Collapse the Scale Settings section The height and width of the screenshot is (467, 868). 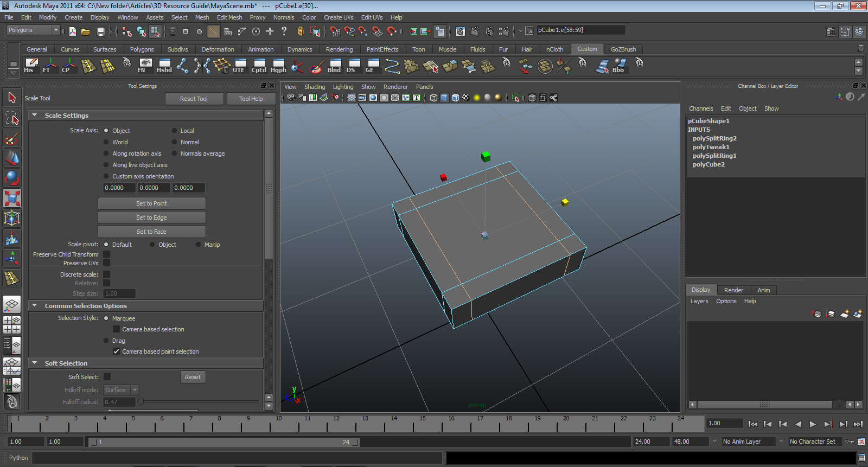coord(35,115)
